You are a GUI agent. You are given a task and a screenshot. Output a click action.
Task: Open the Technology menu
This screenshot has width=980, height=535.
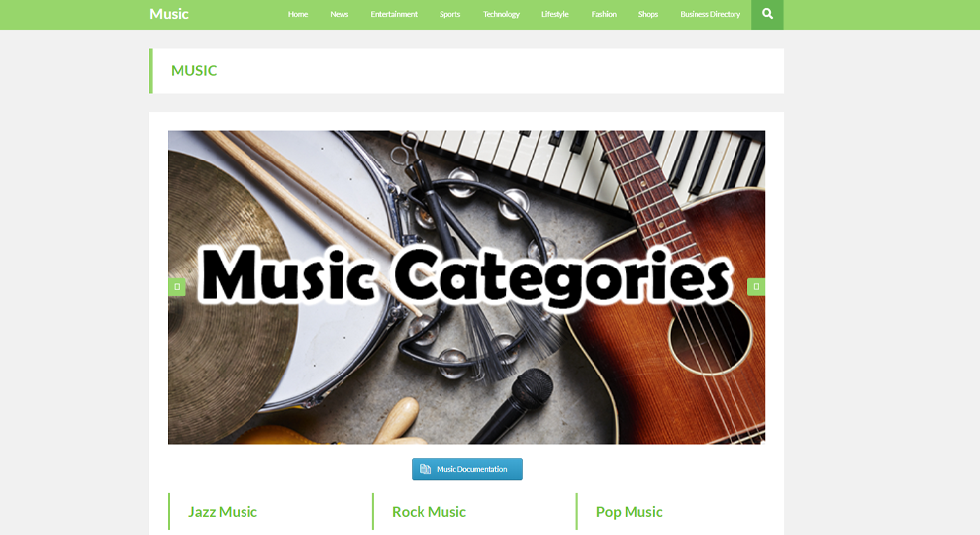(x=501, y=14)
